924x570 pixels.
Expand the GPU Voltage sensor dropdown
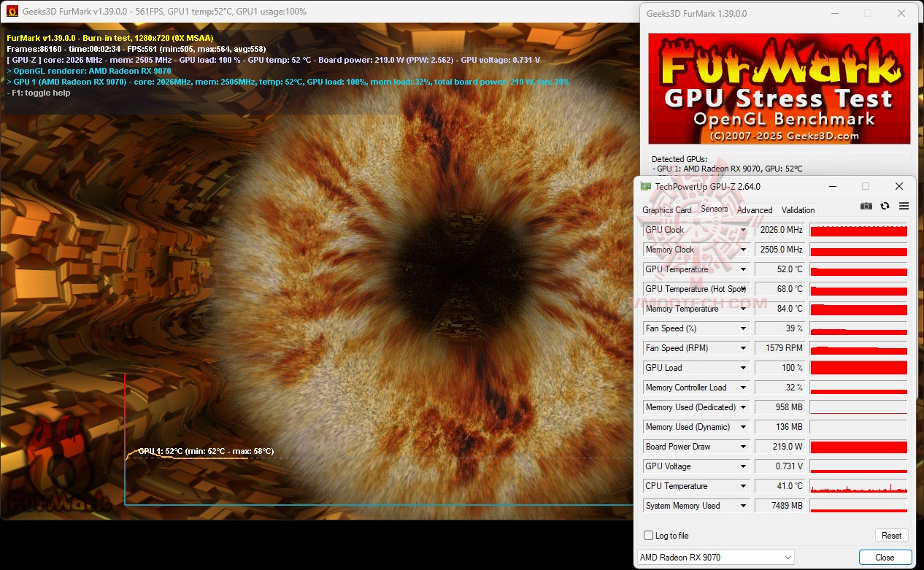point(743,466)
